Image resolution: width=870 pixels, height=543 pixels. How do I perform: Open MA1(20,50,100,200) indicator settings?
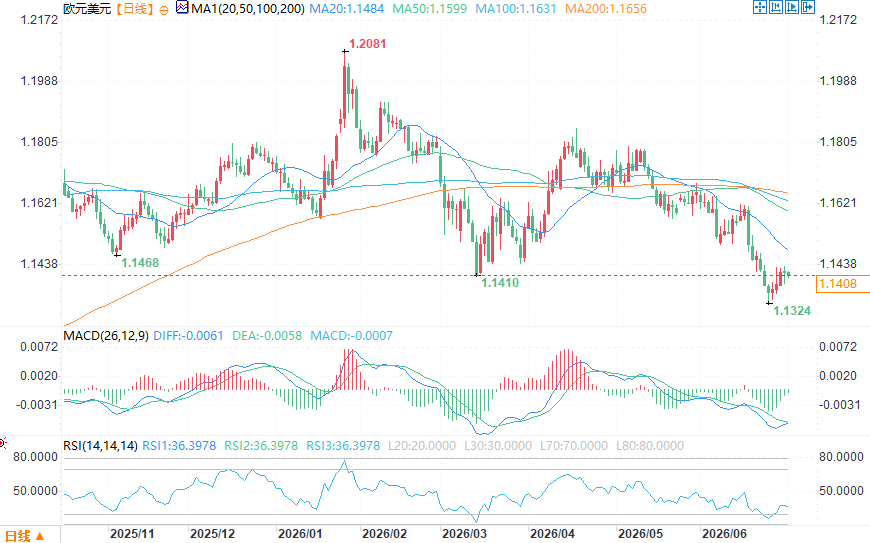coord(247,9)
